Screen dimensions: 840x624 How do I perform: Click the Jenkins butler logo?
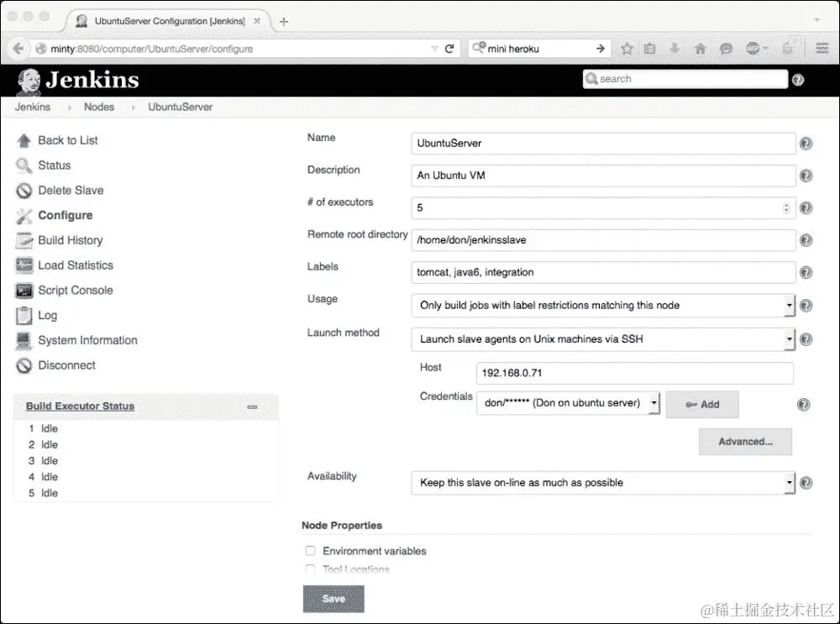point(28,81)
